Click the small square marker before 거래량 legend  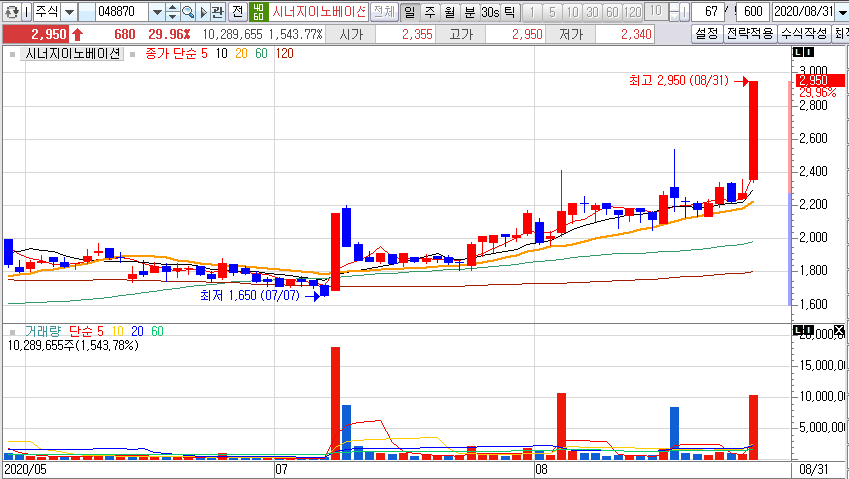(x=12, y=331)
